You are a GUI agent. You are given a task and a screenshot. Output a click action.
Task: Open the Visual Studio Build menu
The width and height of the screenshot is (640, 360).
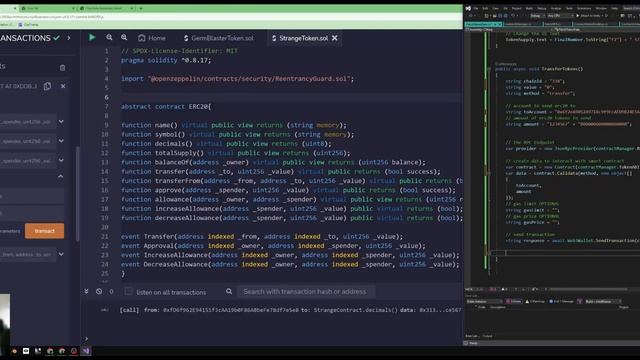529,8
